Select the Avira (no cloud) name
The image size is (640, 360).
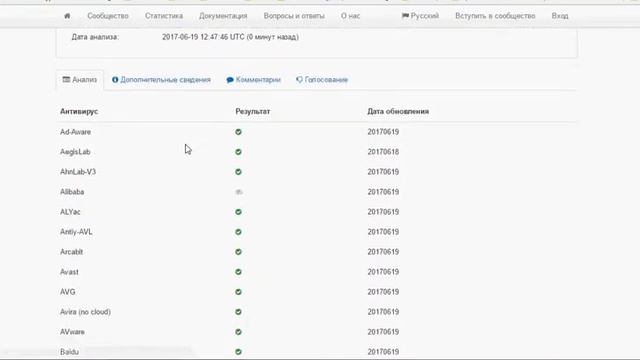85,312
